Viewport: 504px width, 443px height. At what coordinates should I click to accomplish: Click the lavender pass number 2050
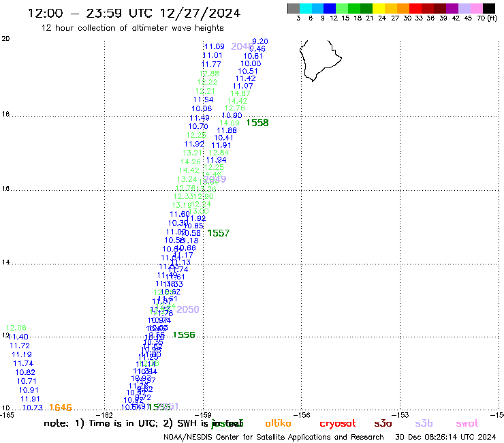pos(188,309)
